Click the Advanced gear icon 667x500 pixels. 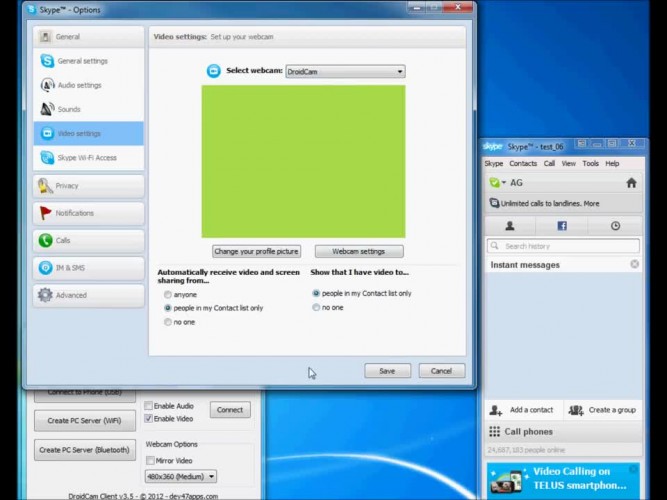click(45, 295)
